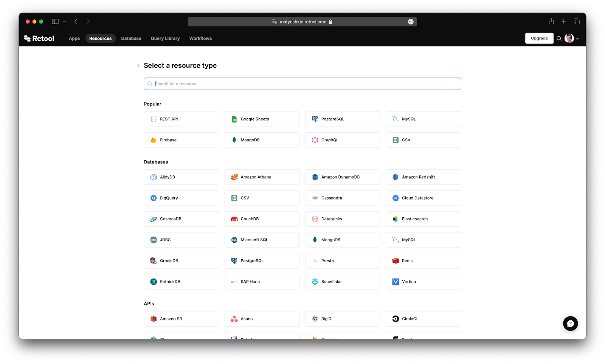The image size is (605, 364).
Task: Choose RethinkDB
Action: coord(181,282)
